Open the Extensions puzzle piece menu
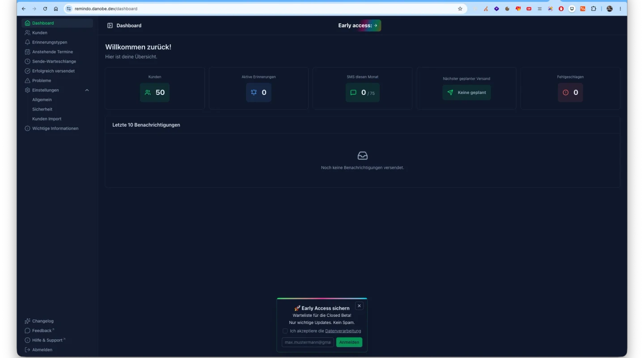Viewport: 644px width, 358px height. click(x=593, y=9)
